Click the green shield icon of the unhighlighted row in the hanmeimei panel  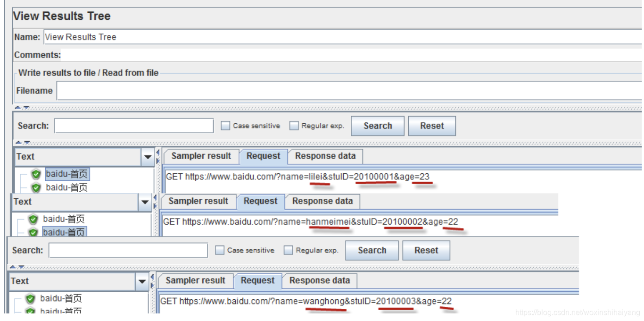pyautogui.click(x=33, y=220)
